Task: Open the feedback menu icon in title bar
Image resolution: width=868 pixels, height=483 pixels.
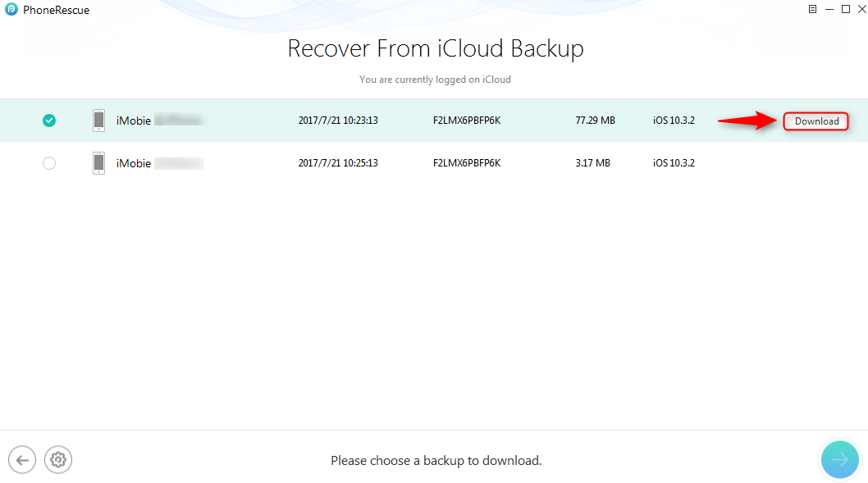Action: 812,9
